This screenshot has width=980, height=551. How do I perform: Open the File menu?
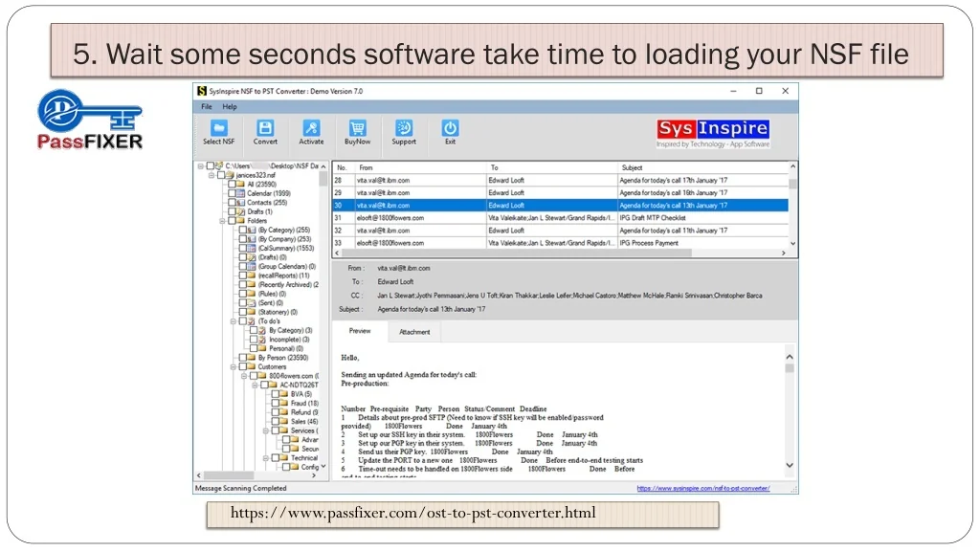207,106
